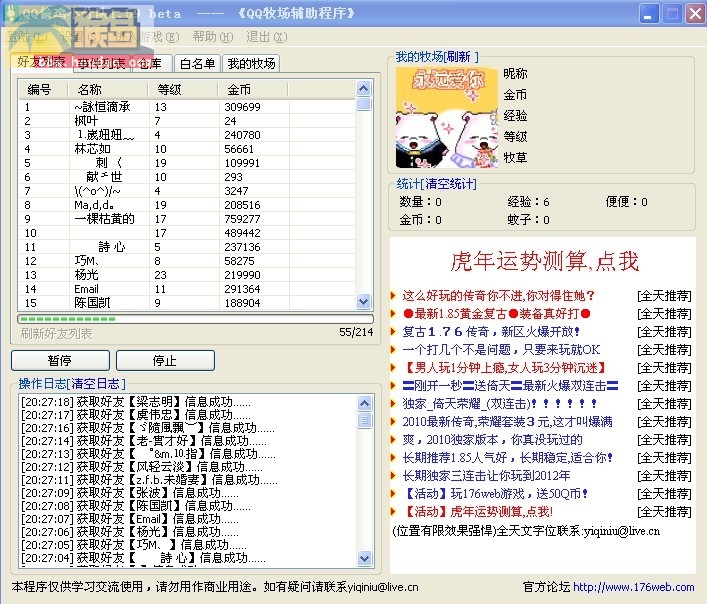This screenshot has width=707, height=604.
Task: Select friend row 杨光
Action: (187, 275)
